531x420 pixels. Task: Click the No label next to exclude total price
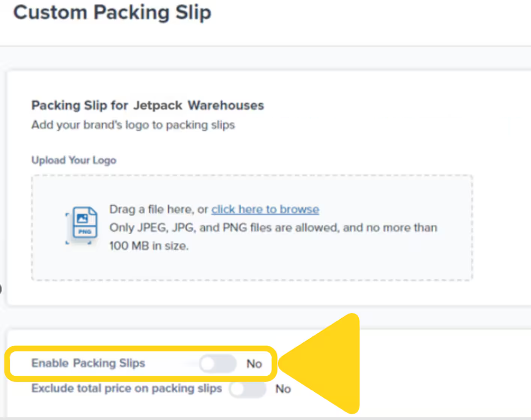(x=283, y=389)
